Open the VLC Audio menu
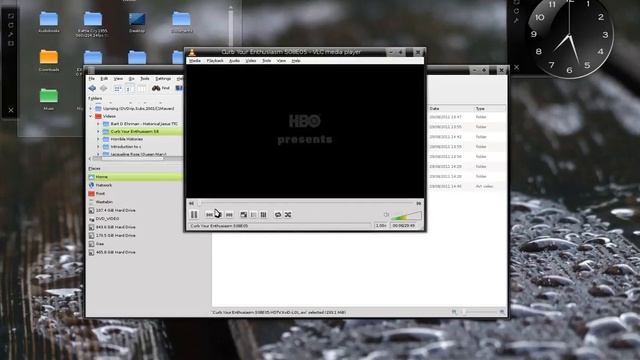 (x=234, y=60)
